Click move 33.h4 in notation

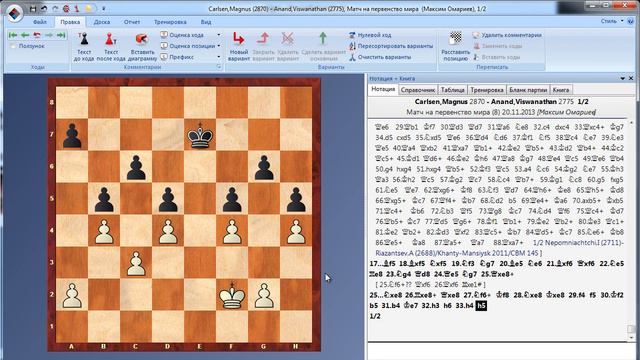tap(465, 306)
